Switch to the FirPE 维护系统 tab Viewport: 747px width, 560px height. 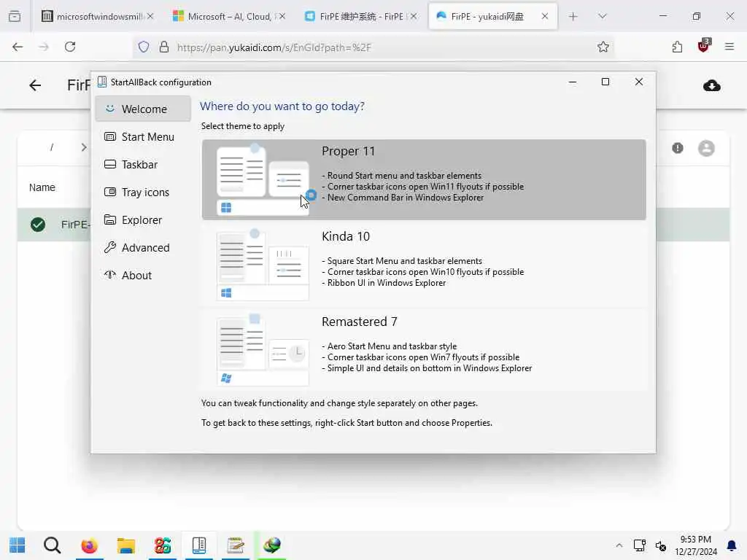pos(360,16)
